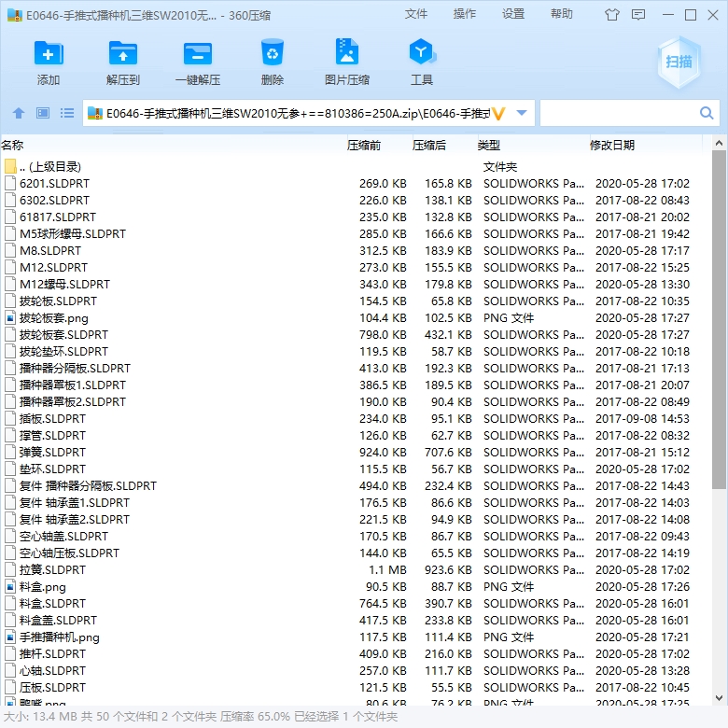Sort by the 类型 column header

[x=489, y=146]
